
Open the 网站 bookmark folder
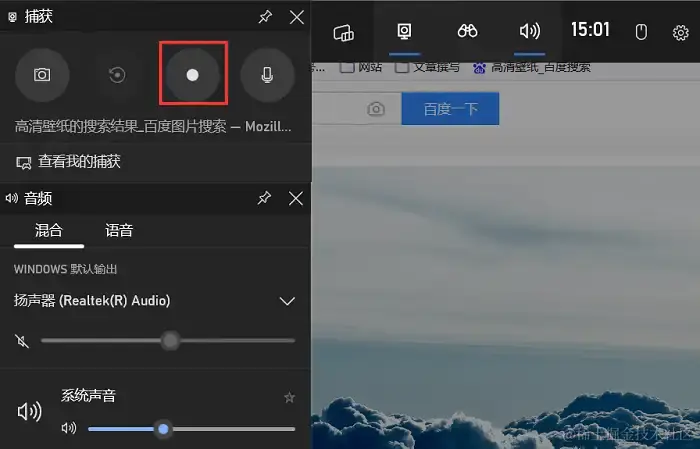[x=361, y=68]
